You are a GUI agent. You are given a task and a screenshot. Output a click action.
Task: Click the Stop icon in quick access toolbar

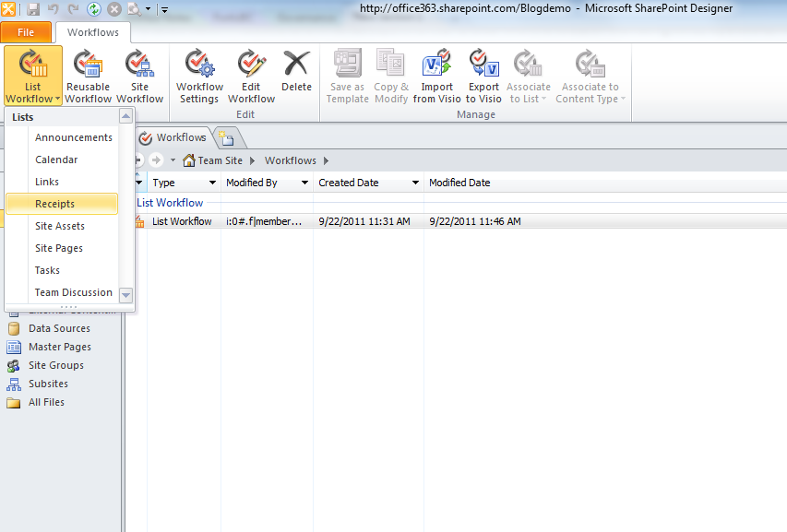coord(114,8)
